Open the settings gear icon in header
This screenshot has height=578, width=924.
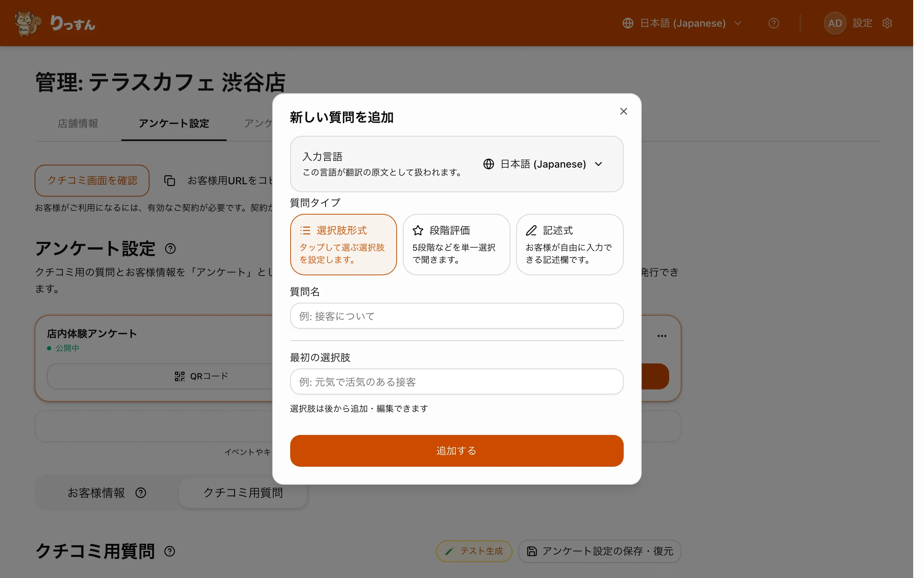coord(887,23)
